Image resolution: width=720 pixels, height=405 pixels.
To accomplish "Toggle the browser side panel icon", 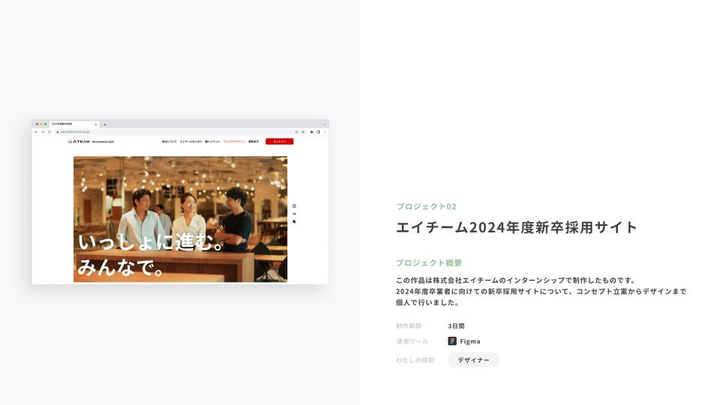I will [x=318, y=132].
